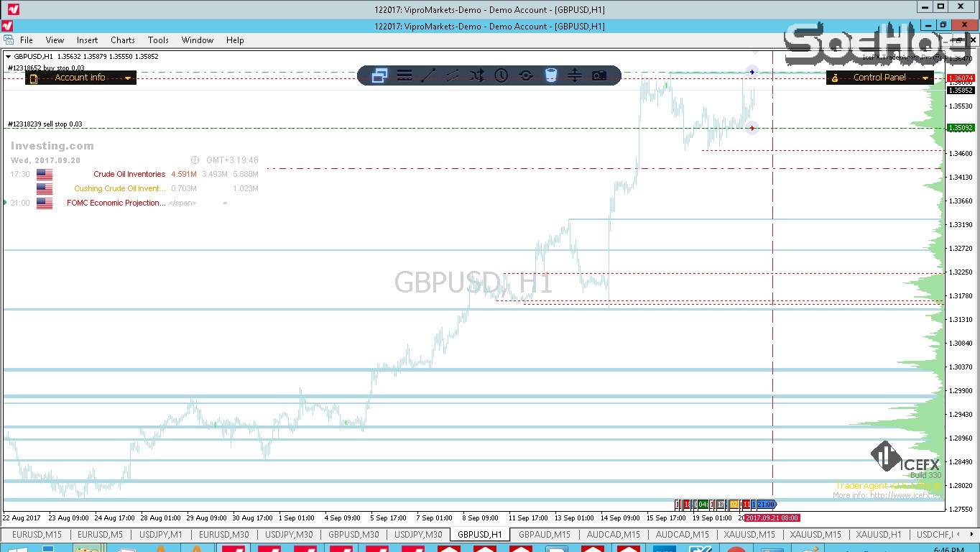Click the overlapping windows icon on the toolbar
Screen dimensions: 980x552
(x=379, y=75)
